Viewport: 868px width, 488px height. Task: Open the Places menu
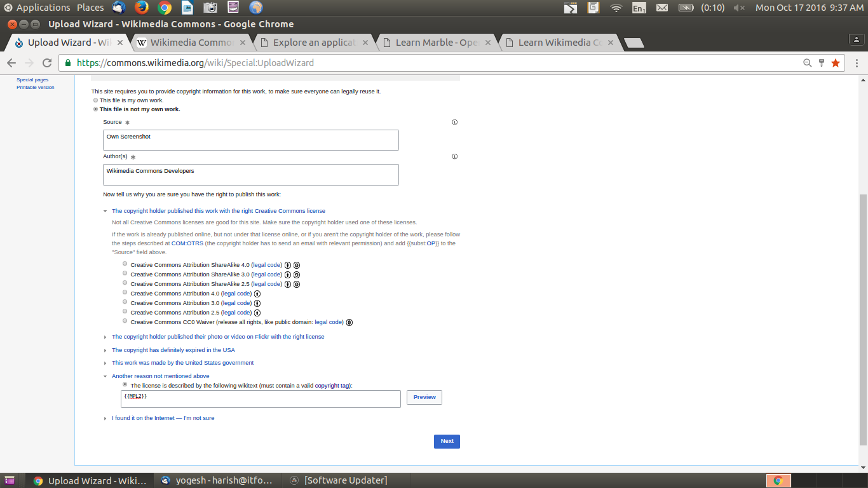tap(90, 8)
